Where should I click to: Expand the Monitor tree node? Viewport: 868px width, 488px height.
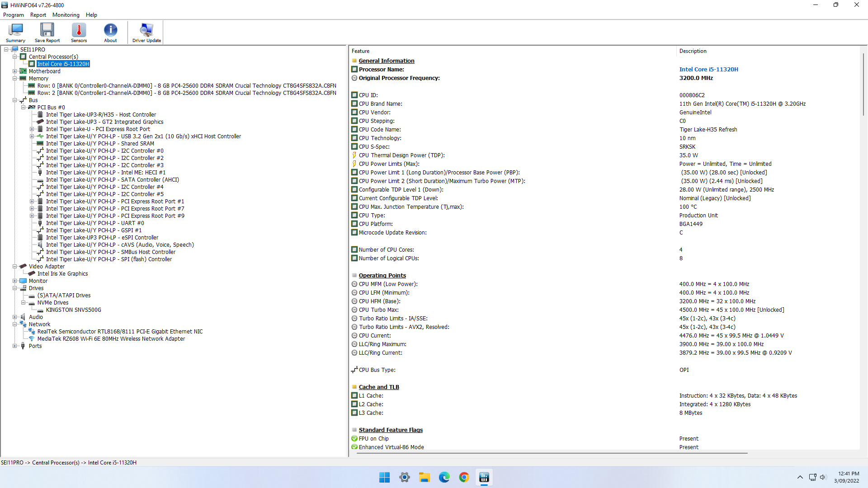pyautogui.click(x=14, y=281)
